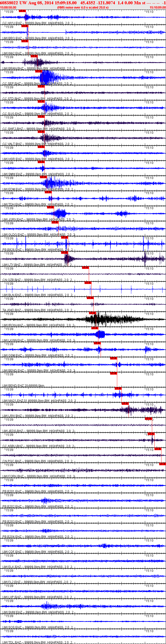This screenshot has height=644, width=166.
Task: Click the red pick flag on UW NN21 EHZ trace
Action: click(x=118, y=388)
